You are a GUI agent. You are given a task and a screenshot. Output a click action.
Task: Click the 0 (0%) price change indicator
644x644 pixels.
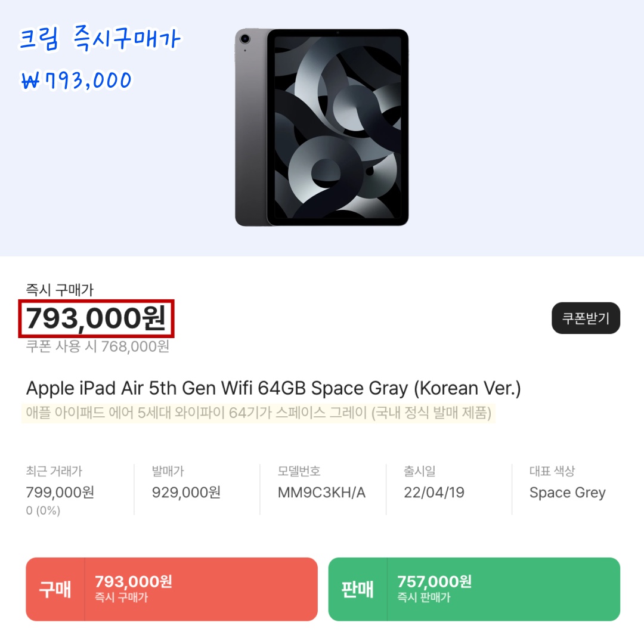(43, 511)
